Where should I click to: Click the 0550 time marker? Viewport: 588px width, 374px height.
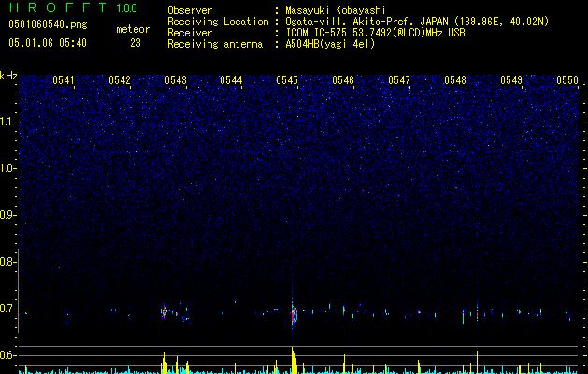567,80
